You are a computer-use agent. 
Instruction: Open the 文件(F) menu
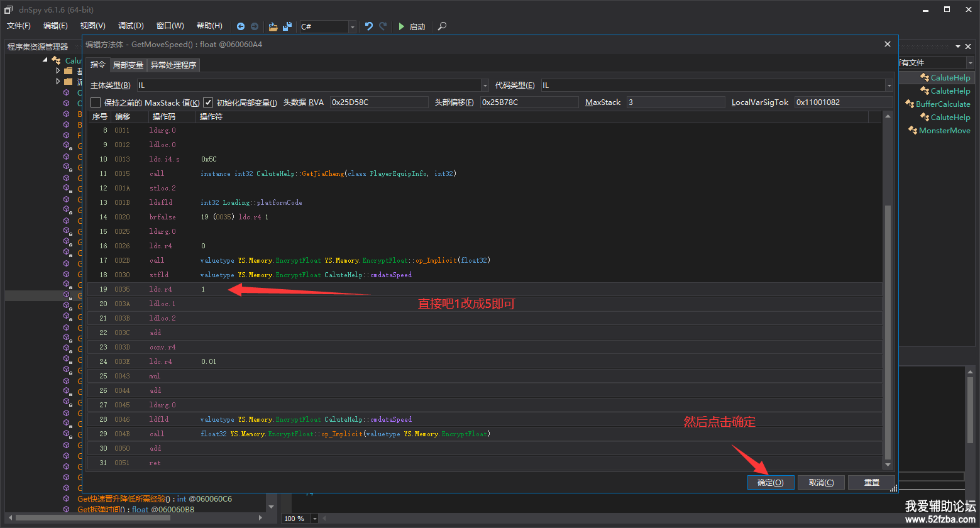[x=19, y=26]
